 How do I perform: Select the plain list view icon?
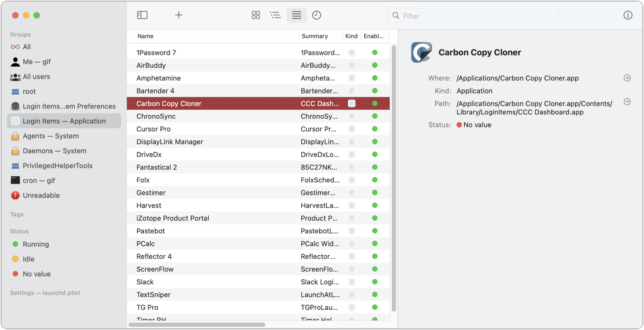point(296,15)
